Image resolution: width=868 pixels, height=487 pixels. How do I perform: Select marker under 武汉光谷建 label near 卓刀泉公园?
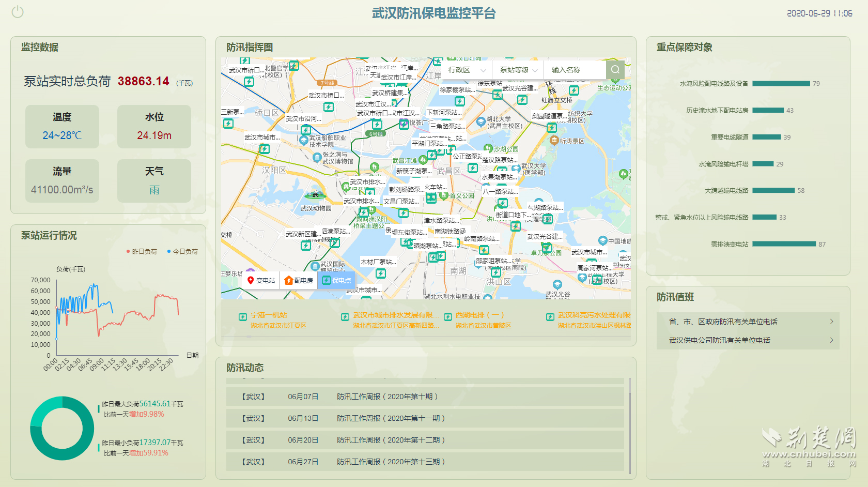pyautogui.click(x=547, y=248)
